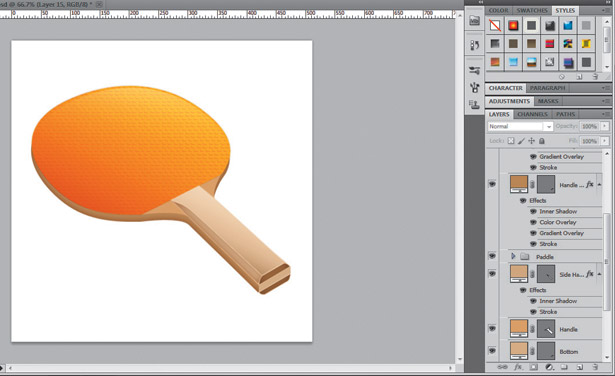Viewport: 615px width, 376px height.
Task: Click the delete style trash icon
Action: 595,76
